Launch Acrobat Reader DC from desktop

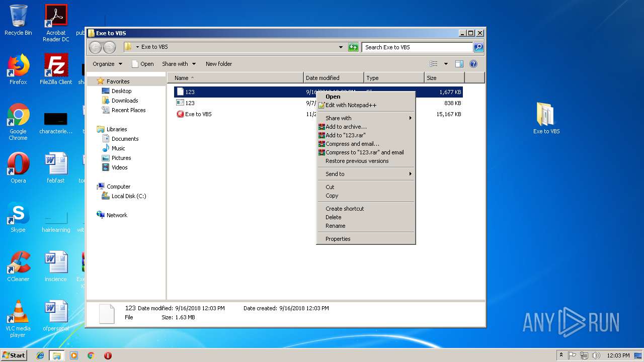click(56, 23)
